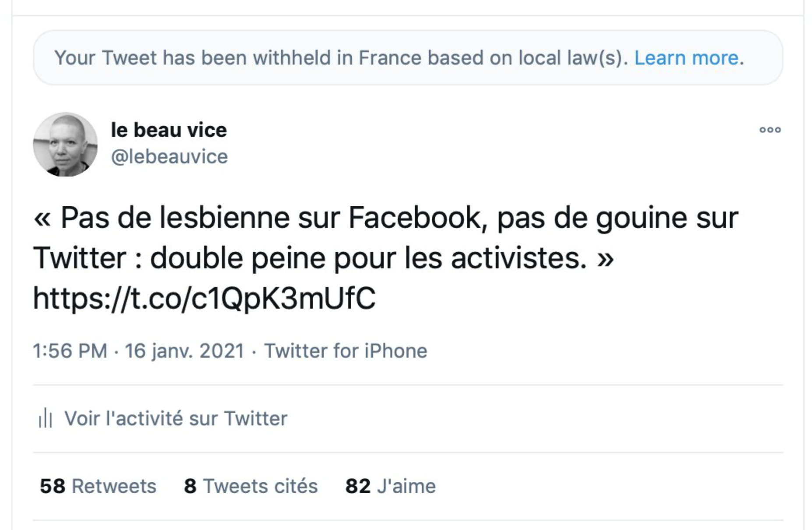812x530 pixels.
Task: Click the text double peine pour les activistes
Action: [x=368, y=258]
